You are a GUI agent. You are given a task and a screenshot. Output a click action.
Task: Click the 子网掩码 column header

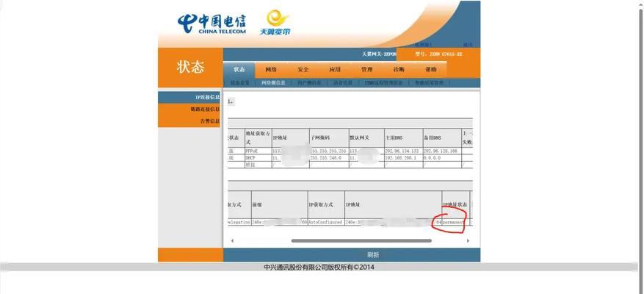pyautogui.click(x=328, y=138)
